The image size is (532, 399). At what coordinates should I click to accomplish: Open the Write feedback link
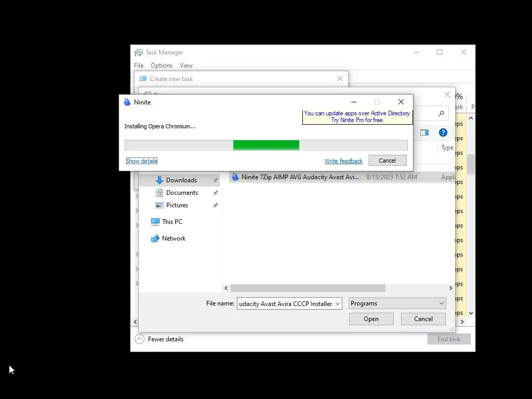(343, 161)
